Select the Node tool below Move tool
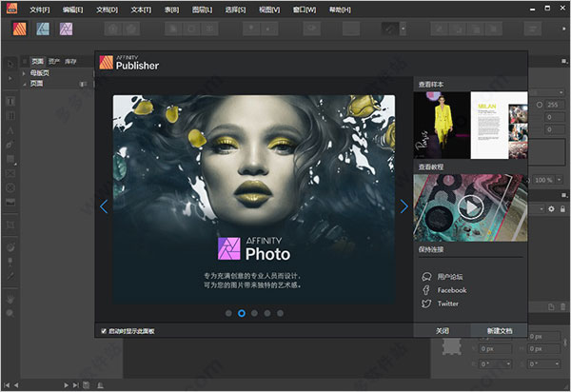The image size is (571, 392). pos(10,78)
